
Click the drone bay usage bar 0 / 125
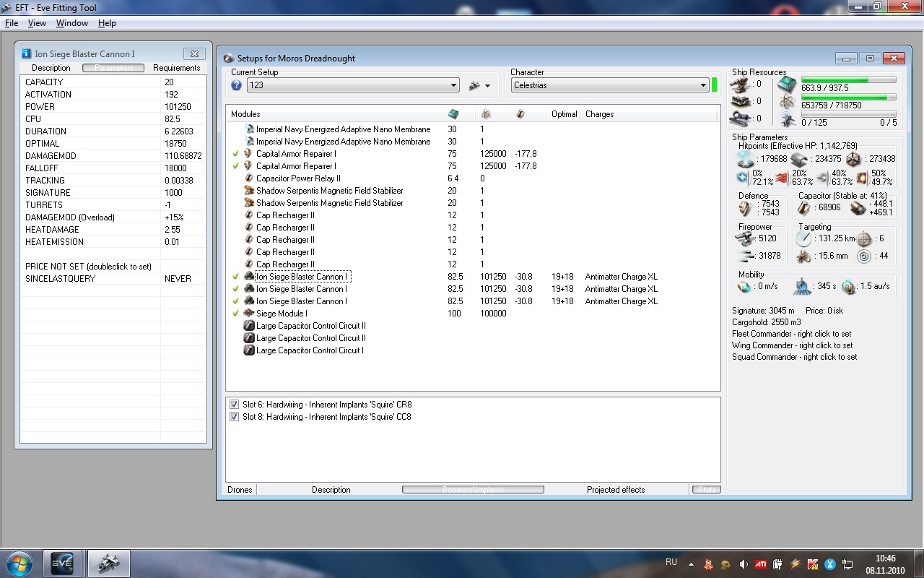848,114
